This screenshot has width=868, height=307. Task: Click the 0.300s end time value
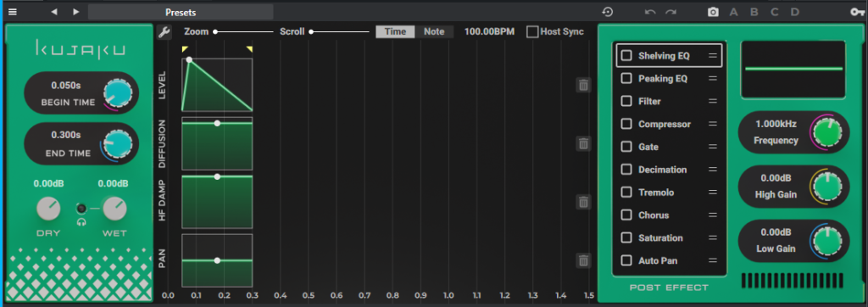tap(66, 135)
